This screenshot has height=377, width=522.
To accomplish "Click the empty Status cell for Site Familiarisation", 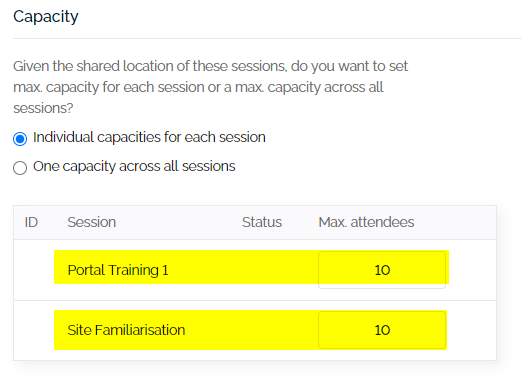I will 262,330.
